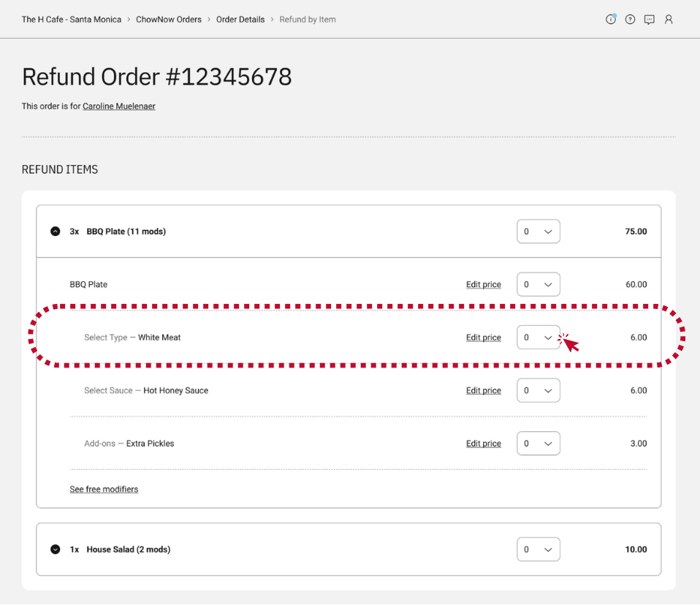
Task: Edit price of Hot Honey Sauce
Action: coord(484,390)
